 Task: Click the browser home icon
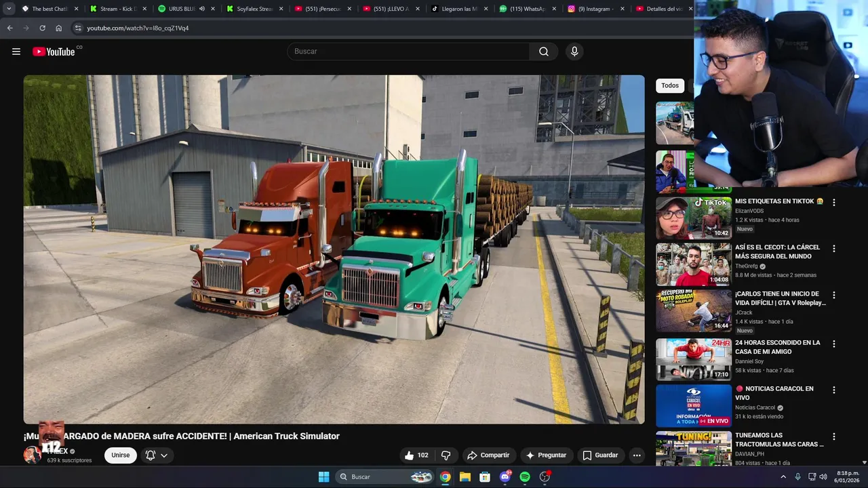pyautogui.click(x=58, y=28)
